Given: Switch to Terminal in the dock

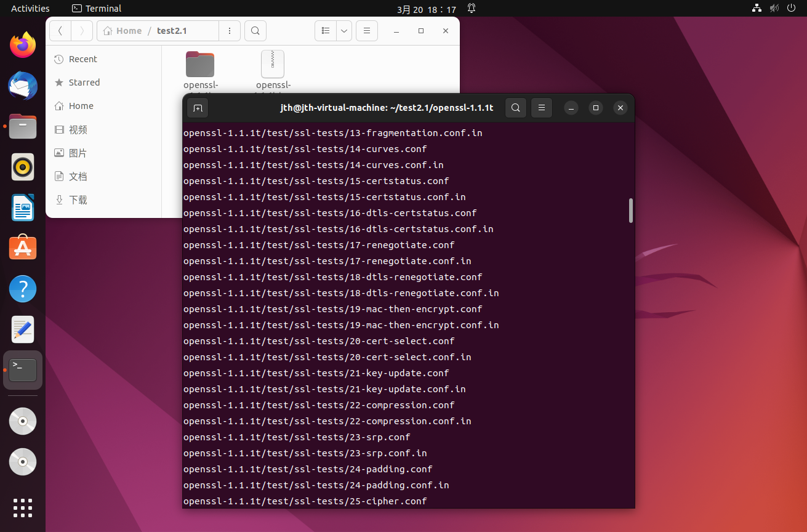Looking at the screenshot, I should [23, 370].
